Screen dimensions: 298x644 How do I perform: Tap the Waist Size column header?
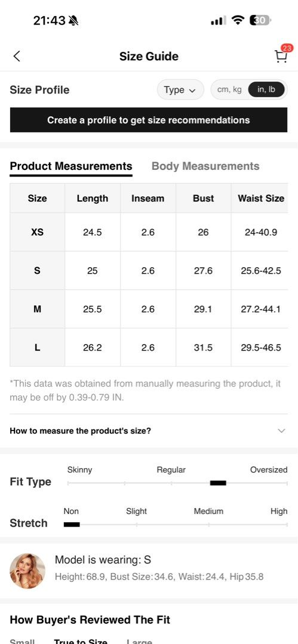(x=261, y=199)
